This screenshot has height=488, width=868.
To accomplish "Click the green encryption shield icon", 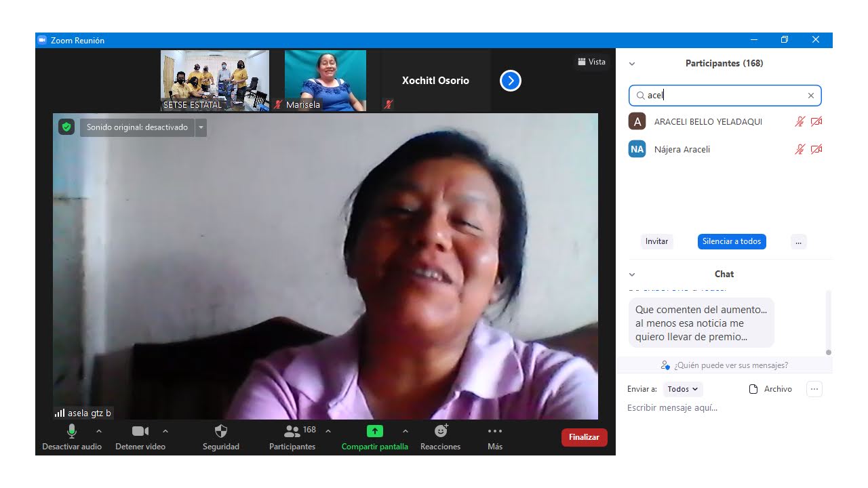I will click(66, 127).
